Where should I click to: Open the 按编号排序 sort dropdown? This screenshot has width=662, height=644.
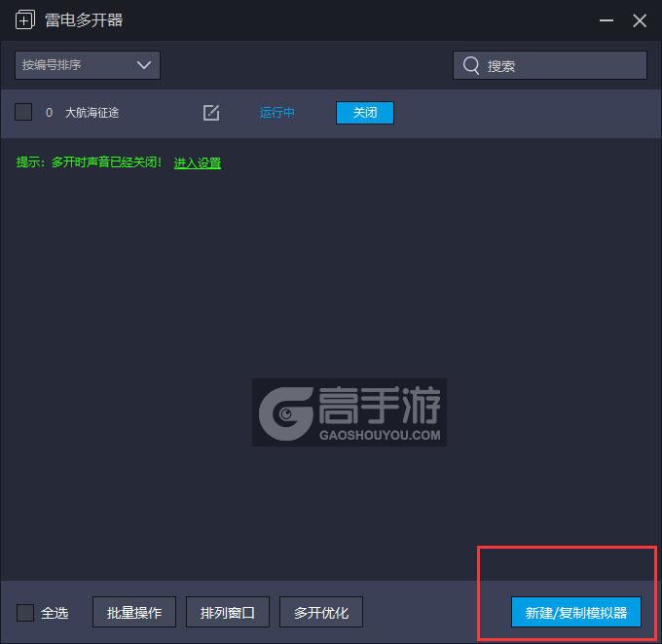click(88, 65)
